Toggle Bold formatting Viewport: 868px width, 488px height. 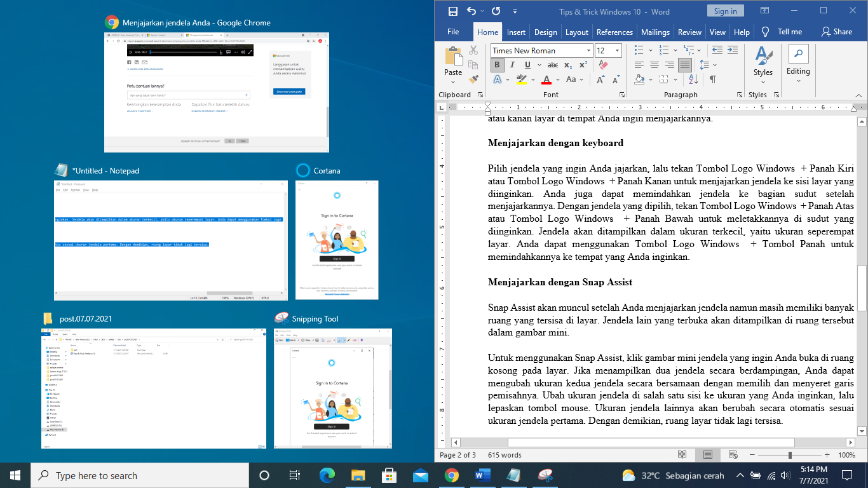click(498, 65)
